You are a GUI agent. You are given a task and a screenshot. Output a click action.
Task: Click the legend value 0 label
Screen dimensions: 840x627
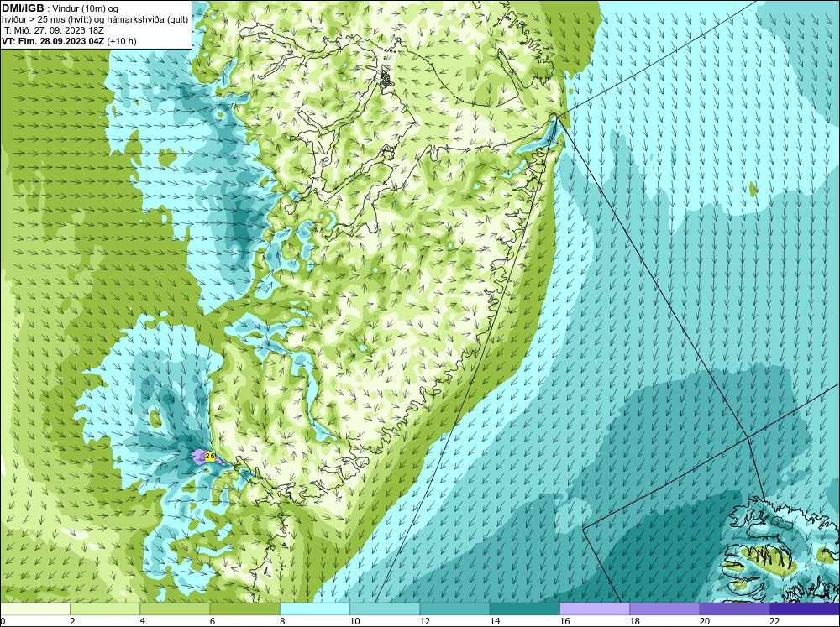click(x=3, y=621)
